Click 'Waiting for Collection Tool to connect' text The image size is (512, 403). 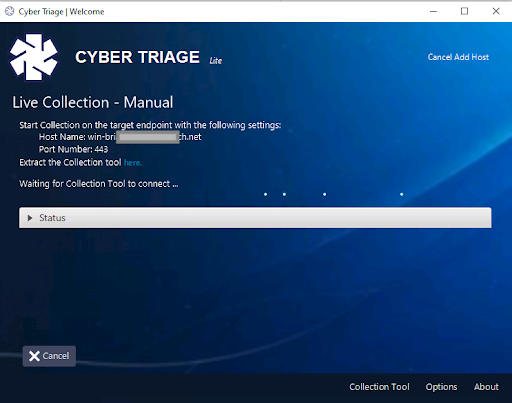click(x=99, y=184)
